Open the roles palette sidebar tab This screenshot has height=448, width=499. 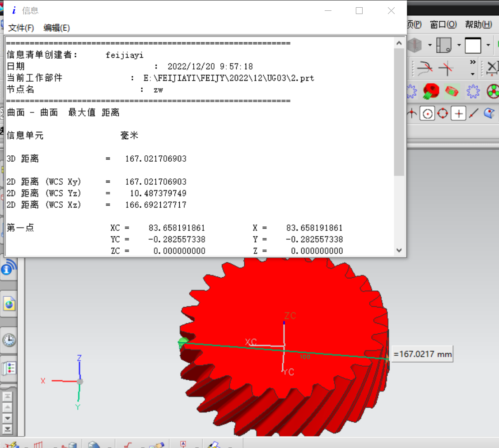(x=9, y=369)
